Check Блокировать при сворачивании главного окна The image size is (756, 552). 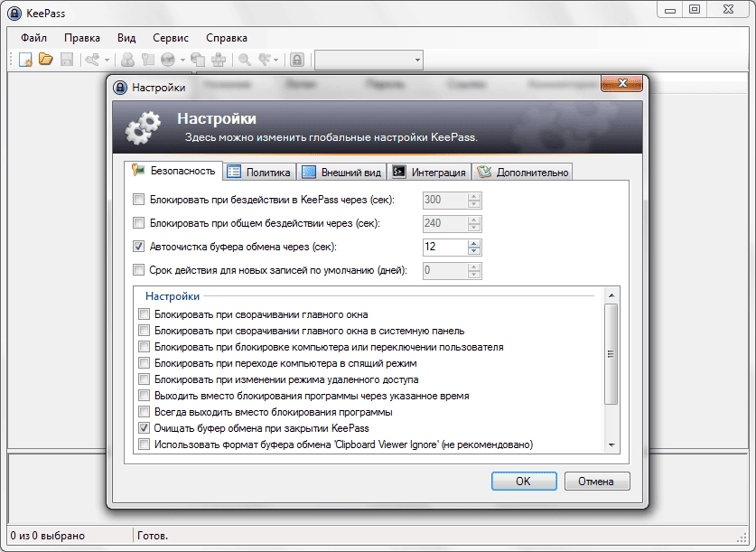(x=144, y=314)
